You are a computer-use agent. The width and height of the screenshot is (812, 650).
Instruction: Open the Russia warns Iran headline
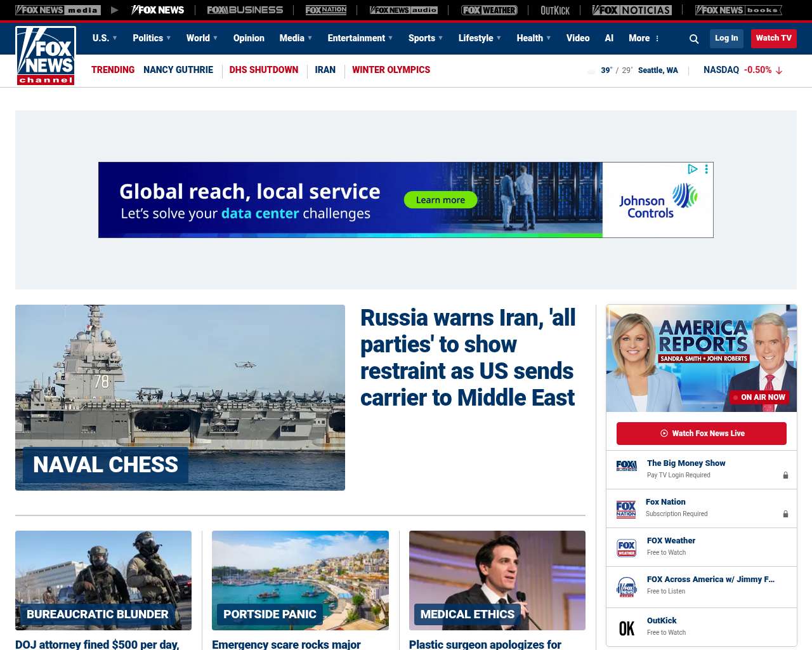click(468, 357)
